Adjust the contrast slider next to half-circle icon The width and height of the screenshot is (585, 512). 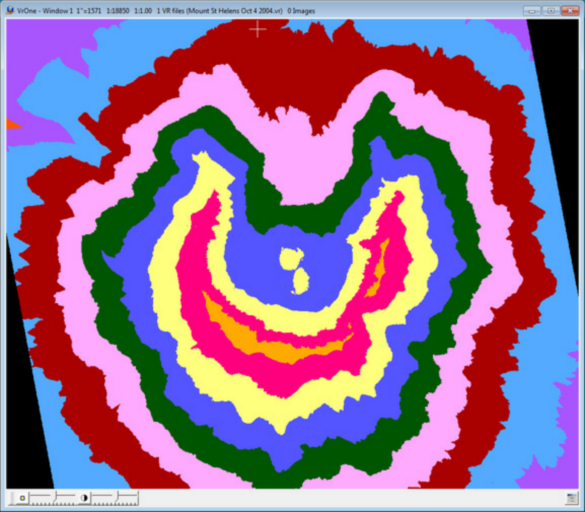point(115,498)
